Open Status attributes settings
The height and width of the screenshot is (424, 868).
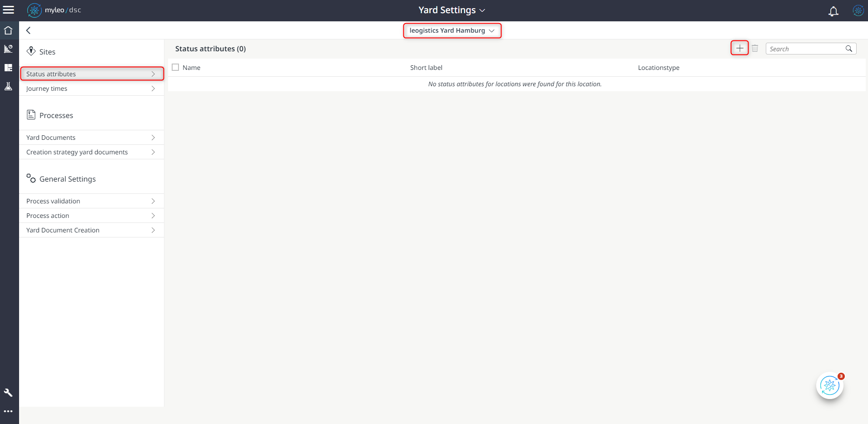click(x=92, y=74)
